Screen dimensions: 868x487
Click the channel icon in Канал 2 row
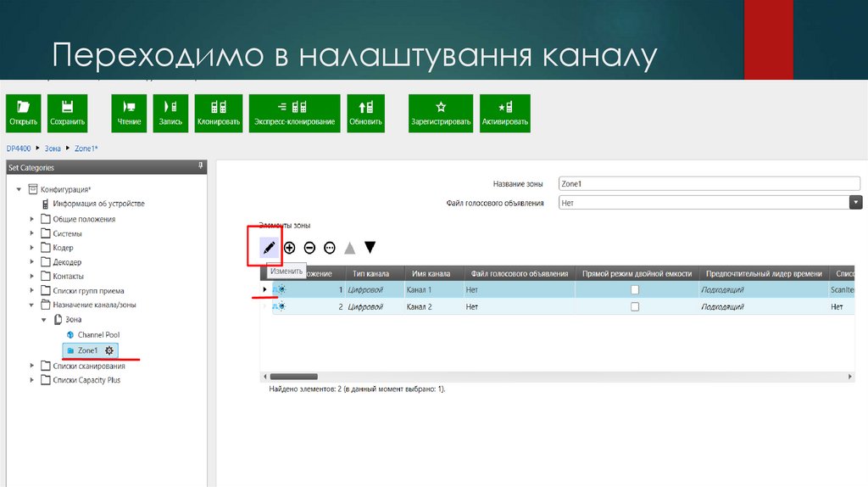coord(280,305)
